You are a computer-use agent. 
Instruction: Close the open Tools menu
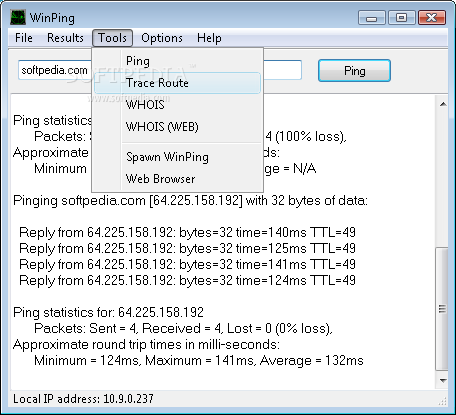tap(112, 38)
